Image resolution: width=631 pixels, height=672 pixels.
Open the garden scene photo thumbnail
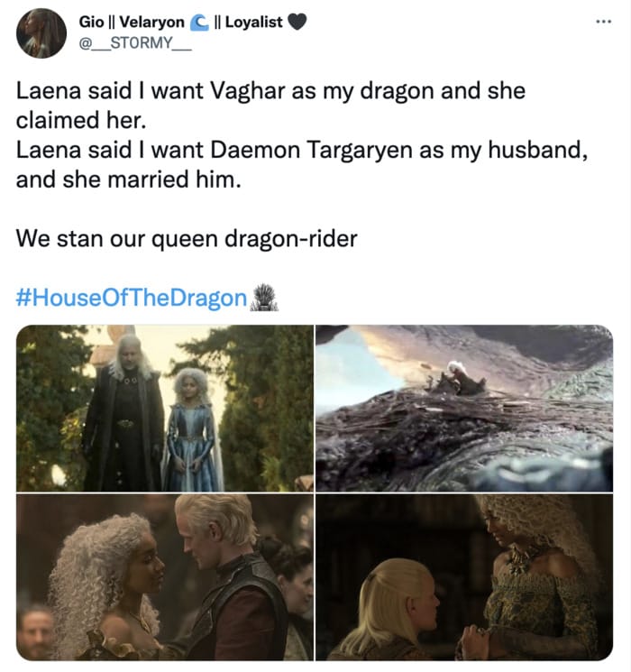point(165,409)
